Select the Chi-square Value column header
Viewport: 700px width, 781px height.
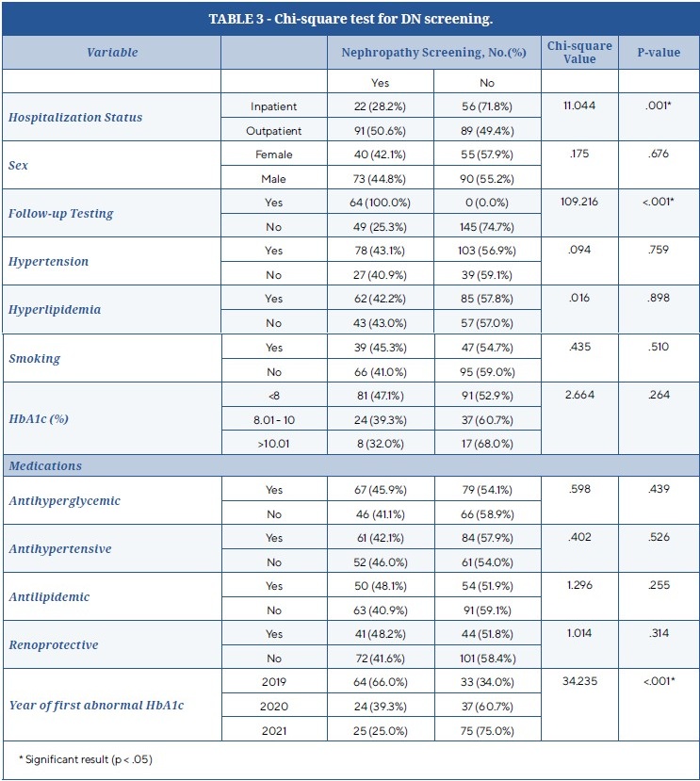coord(578,53)
